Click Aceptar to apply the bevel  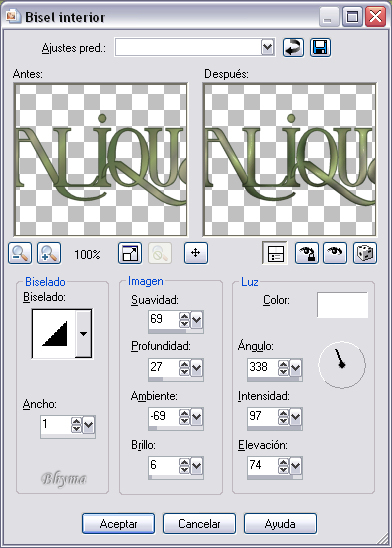point(118,524)
